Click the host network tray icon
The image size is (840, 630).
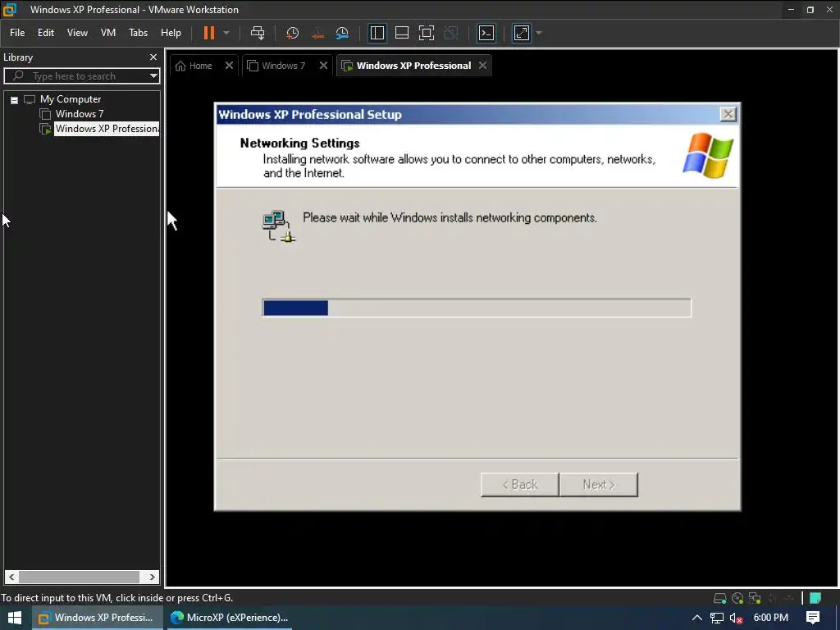pyautogui.click(x=716, y=619)
